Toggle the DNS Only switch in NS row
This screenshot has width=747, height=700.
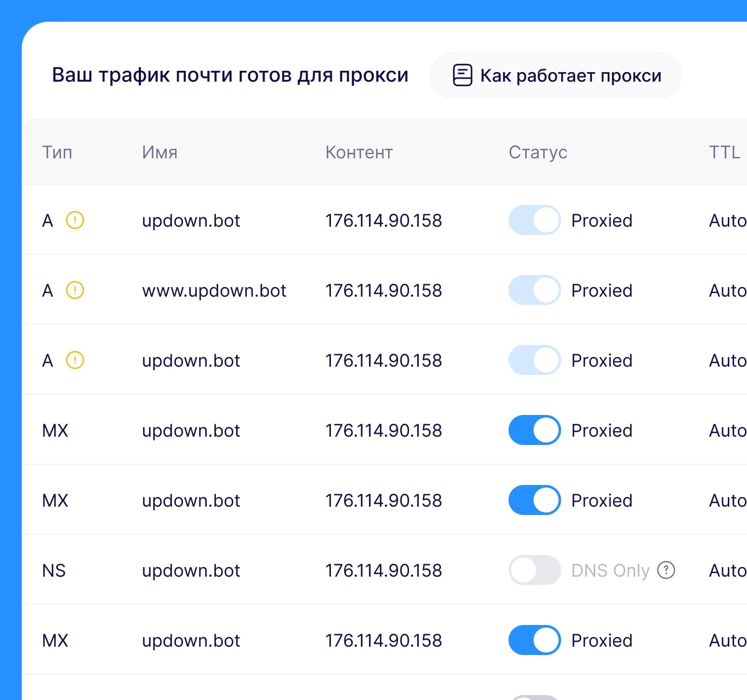point(534,570)
